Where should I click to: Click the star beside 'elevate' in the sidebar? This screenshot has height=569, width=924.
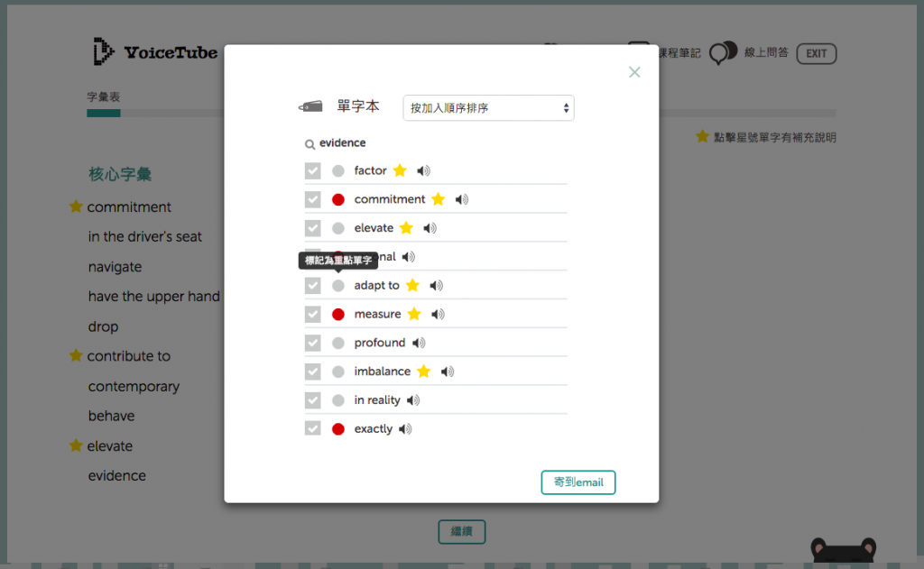click(x=76, y=445)
